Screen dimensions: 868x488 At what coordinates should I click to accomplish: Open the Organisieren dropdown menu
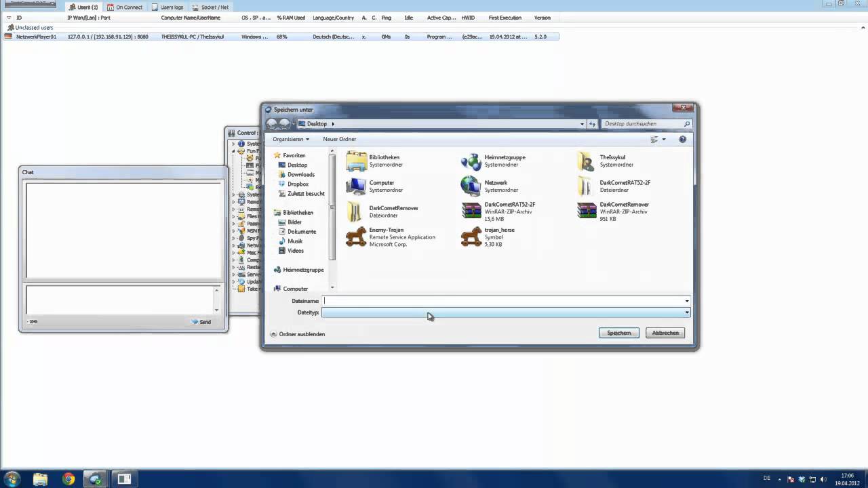coord(291,139)
